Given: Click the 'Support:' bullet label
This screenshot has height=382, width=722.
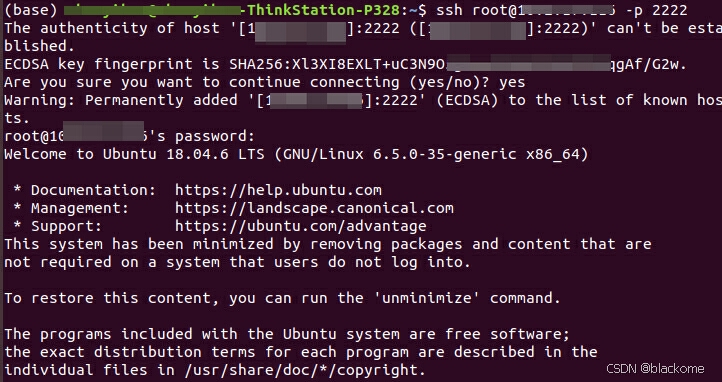Looking at the screenshot, I should (x=66, y=226).
